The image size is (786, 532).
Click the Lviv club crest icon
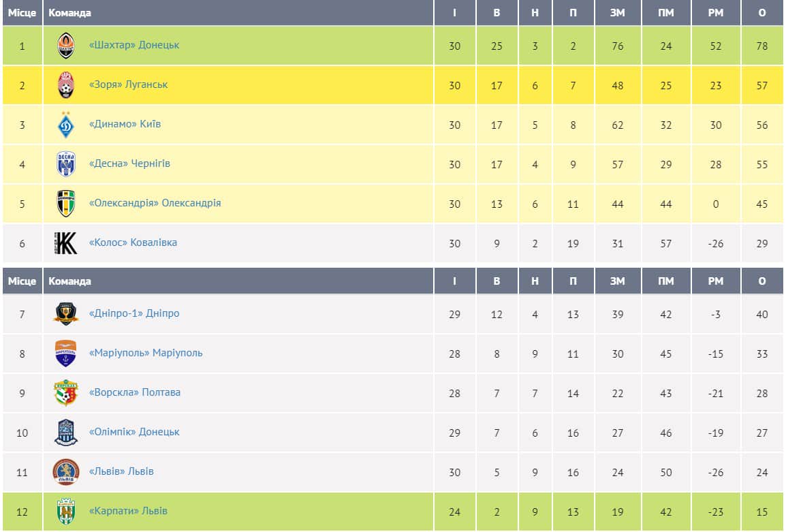pos(66,472)
